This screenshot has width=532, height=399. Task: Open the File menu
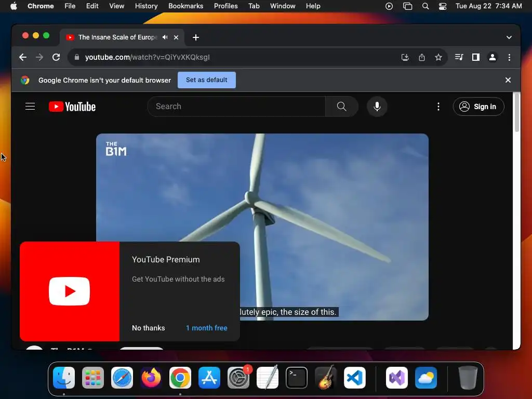tap(70, 6)
